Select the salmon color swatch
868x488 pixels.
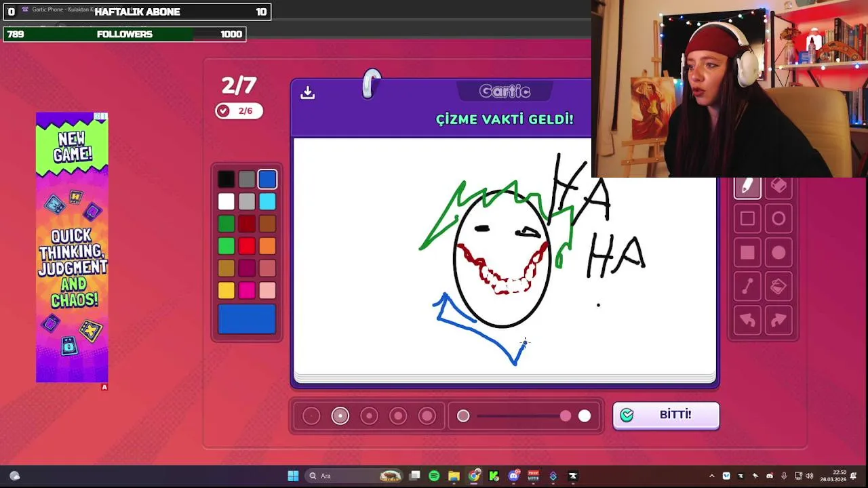point(267,268)
